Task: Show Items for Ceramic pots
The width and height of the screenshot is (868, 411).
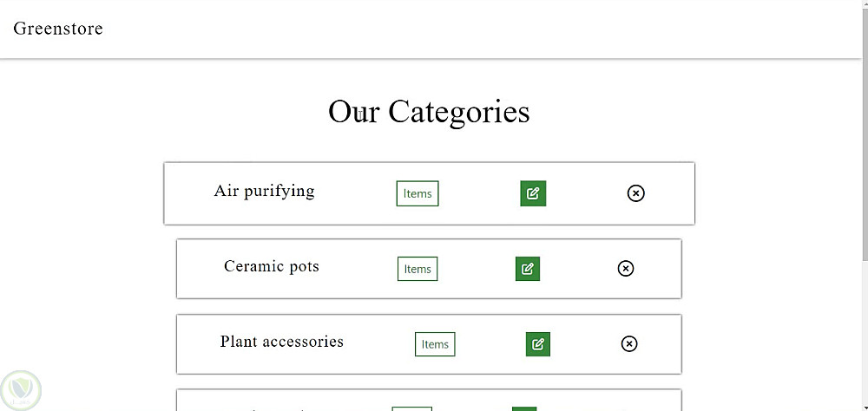Action: pyautogui.click(x=418, y=269)
